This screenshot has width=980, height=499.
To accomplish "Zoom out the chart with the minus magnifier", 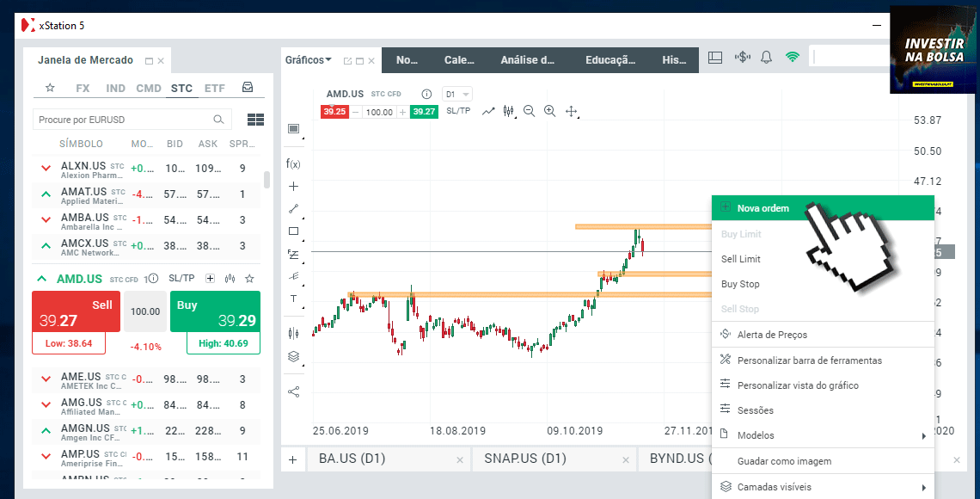I will point(530,111).
